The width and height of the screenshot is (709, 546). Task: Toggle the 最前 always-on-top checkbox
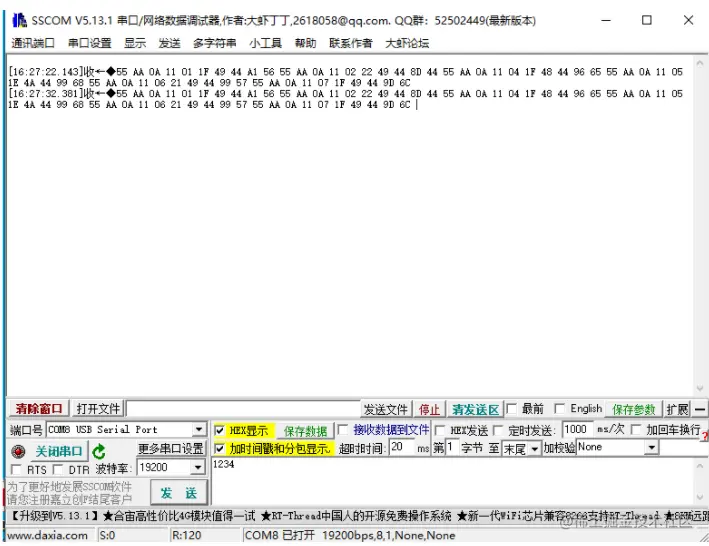point(511,409)
